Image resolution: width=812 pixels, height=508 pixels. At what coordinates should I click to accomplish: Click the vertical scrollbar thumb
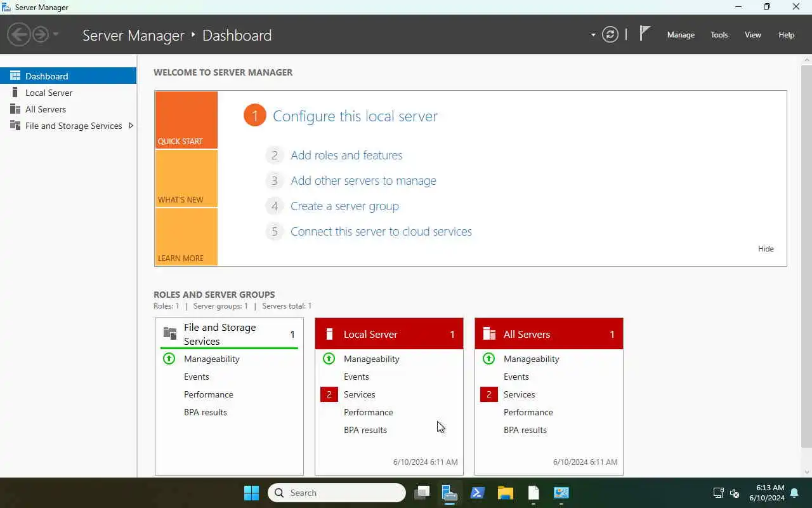pos(806,256)
